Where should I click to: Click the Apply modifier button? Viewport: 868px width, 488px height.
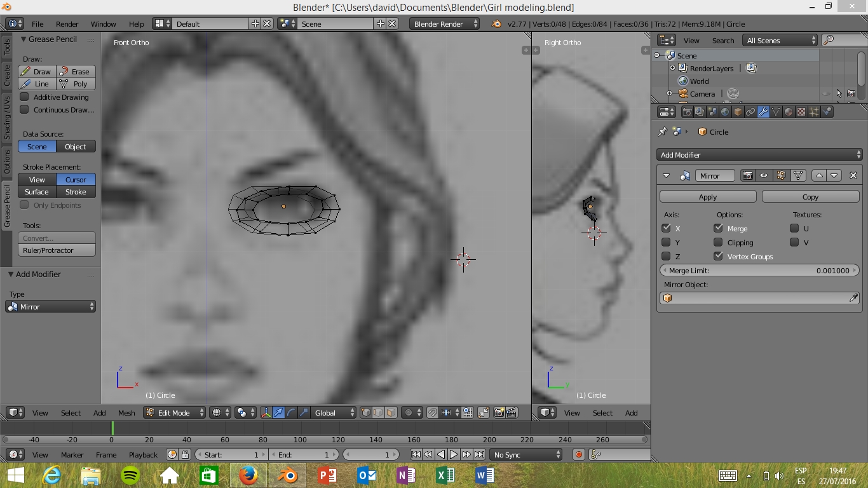707,197
